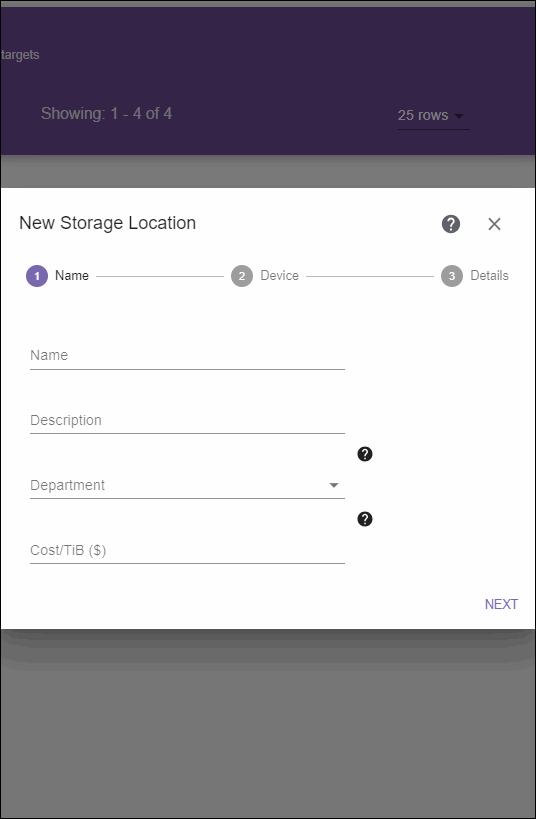Show help tooltip for Cost/TiB field
The image size is (536, 819).
pos(365,519)
